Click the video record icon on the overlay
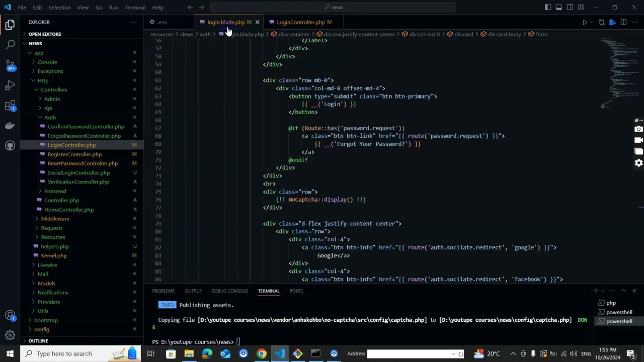The width and height of the screenshot is (644, 362). (x=638, y=140)
